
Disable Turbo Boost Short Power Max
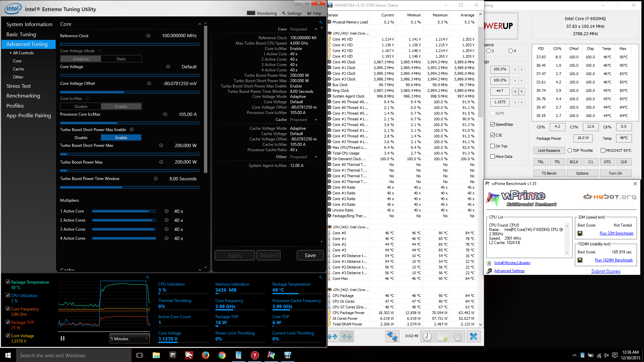(81, 138)
